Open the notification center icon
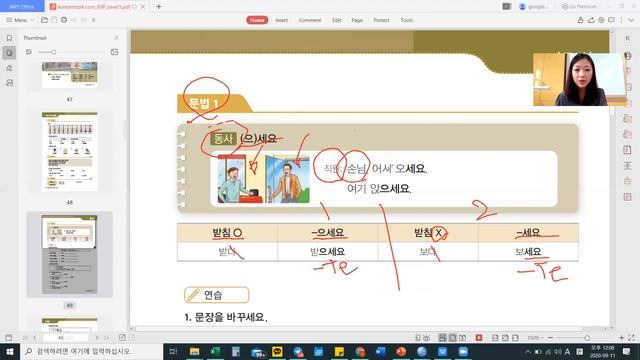This screenshot has width=640, height=360. click(x=627, y=351)
